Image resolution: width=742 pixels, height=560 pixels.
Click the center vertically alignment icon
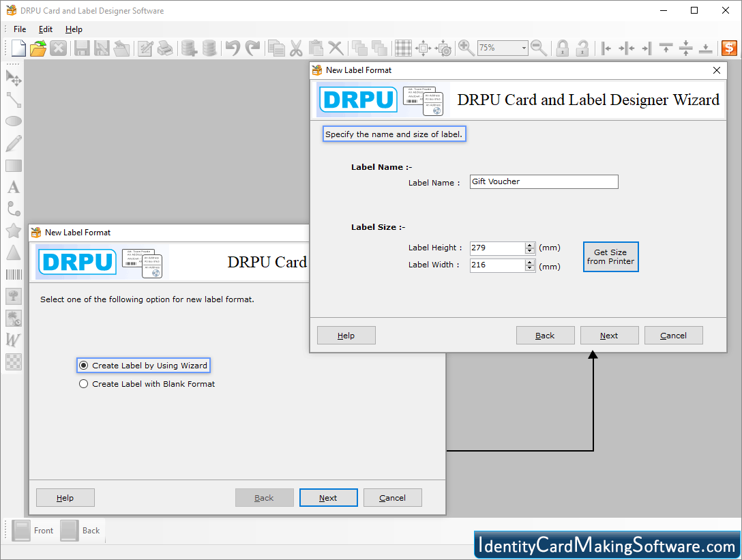coord(685,48)
